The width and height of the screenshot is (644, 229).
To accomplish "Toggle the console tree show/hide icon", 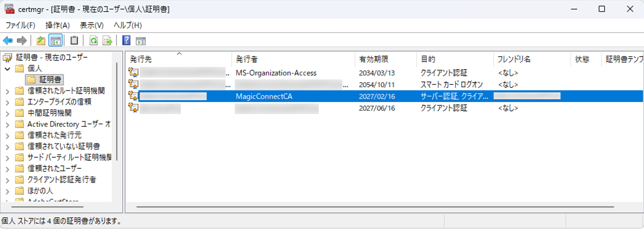I will [x=55, y=41].
